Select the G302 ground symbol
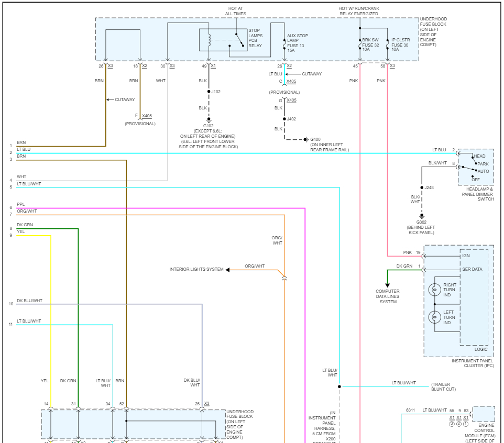Viewport: 504px width, 443px height. 421,215
